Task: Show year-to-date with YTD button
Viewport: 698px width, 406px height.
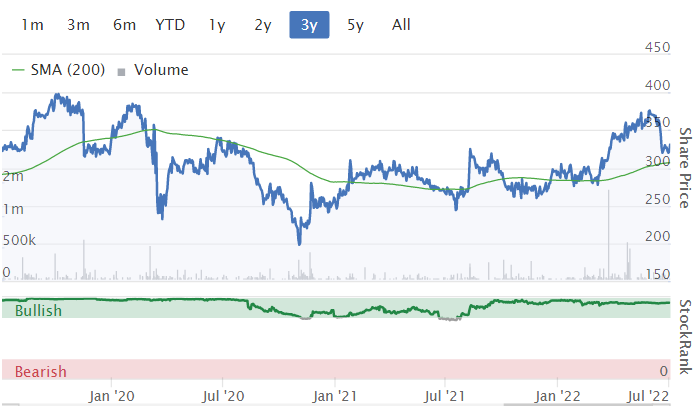Action: (170, 25)
